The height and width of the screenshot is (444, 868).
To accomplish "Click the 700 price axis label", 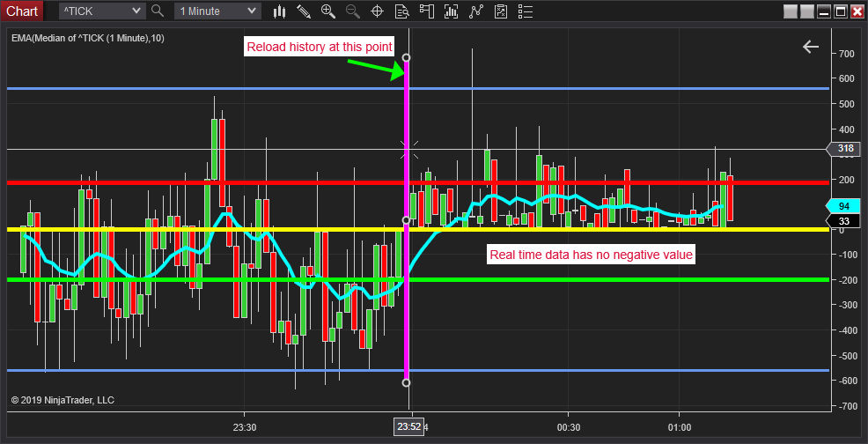I will tap(847, 54).
